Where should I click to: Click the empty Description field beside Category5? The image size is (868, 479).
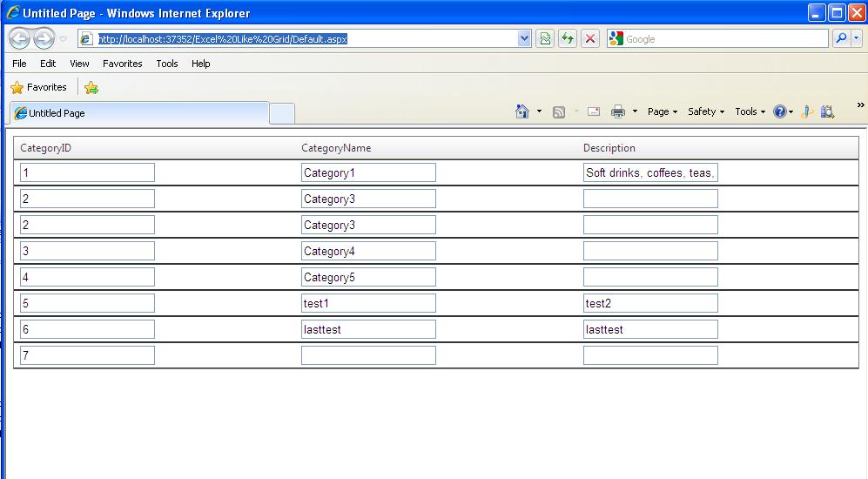650,277
